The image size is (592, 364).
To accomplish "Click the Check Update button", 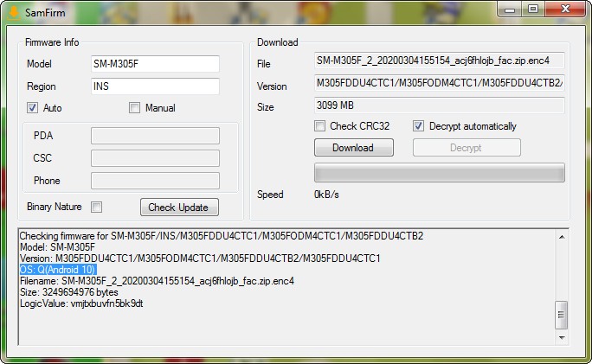I will 179,208.
